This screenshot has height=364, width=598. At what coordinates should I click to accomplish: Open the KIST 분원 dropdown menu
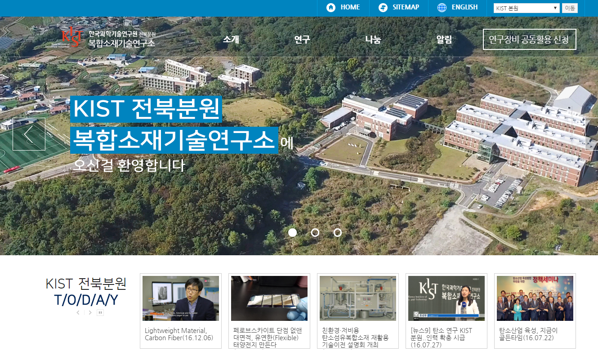(526, 8)
